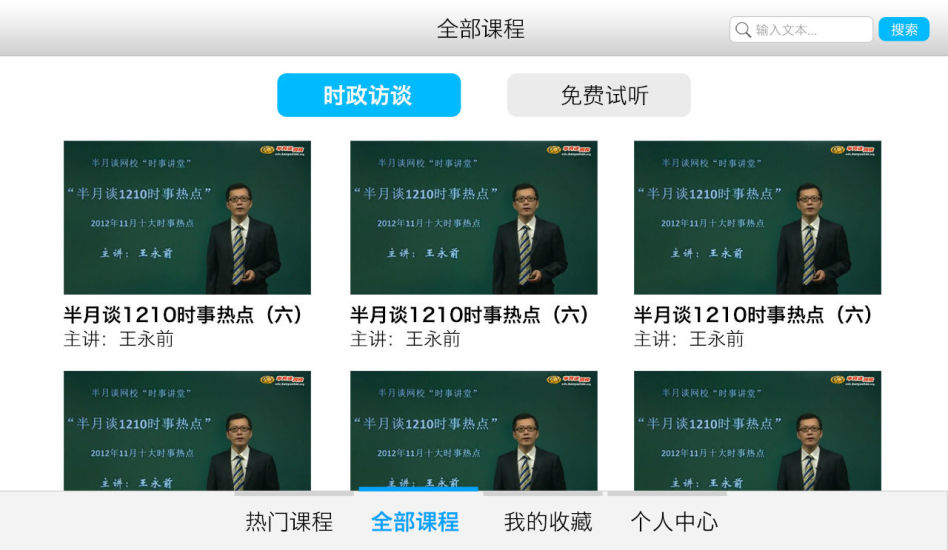Switch to the 免费试听 category tab

pyautogui.click(x=598, y=95)
